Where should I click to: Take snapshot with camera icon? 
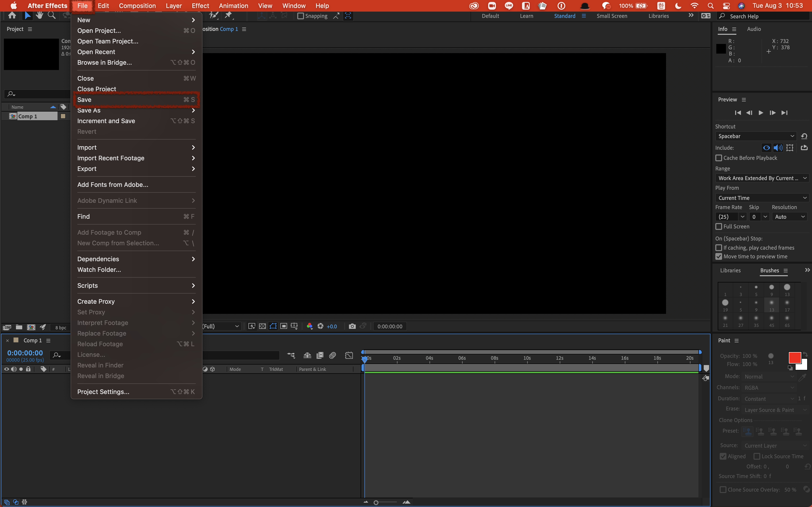(x=352, y=326)
